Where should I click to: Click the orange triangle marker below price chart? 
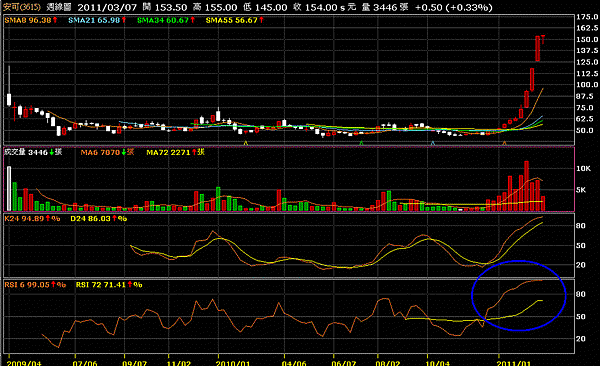504,143
